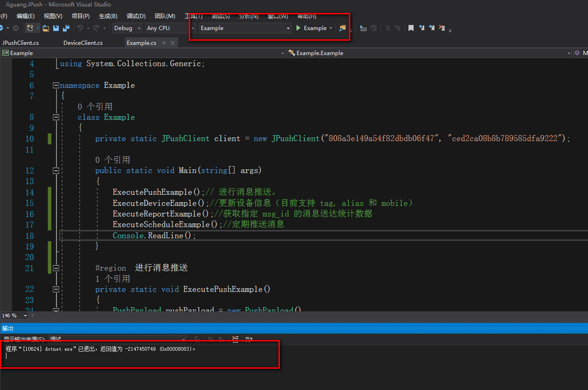Collapse the class Example block
Viewport: 588px width, 390px height.
(56, 118)
